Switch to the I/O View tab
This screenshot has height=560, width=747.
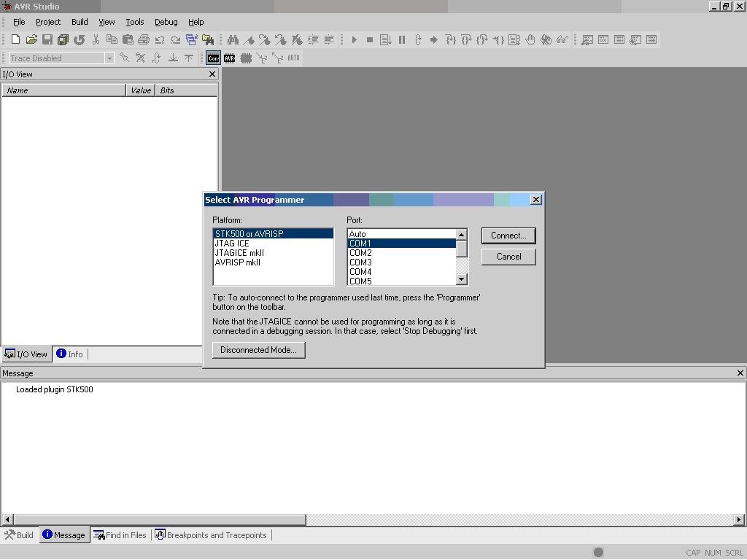[x=26, y=354]
